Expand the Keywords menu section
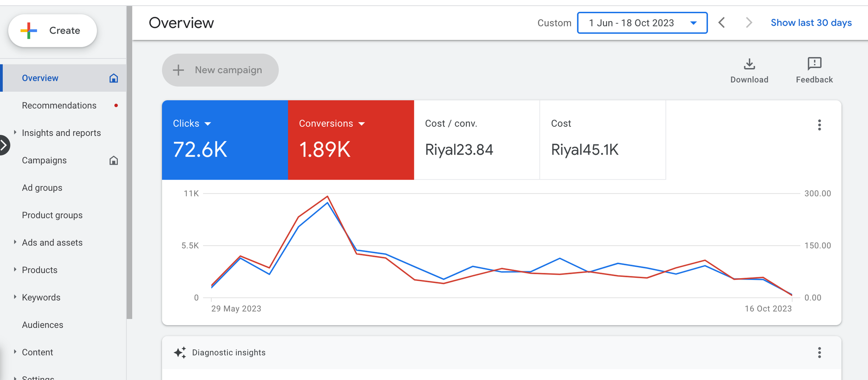 tap(15, 297)
